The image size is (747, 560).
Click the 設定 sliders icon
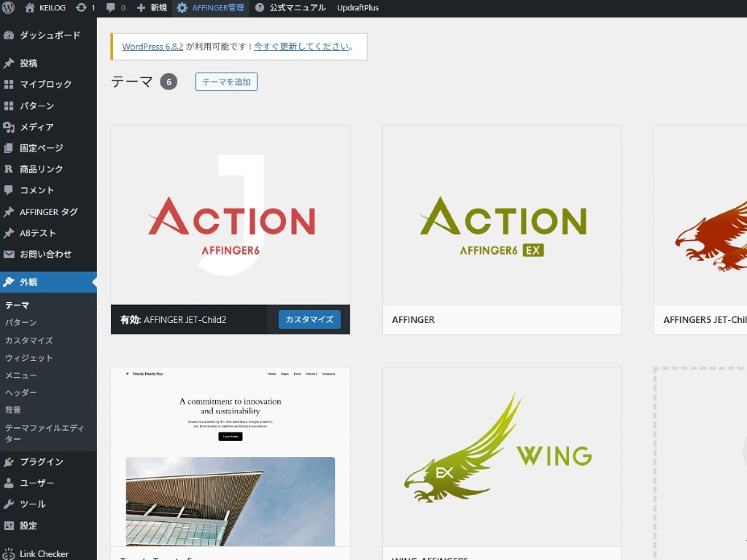coord(9,526)
